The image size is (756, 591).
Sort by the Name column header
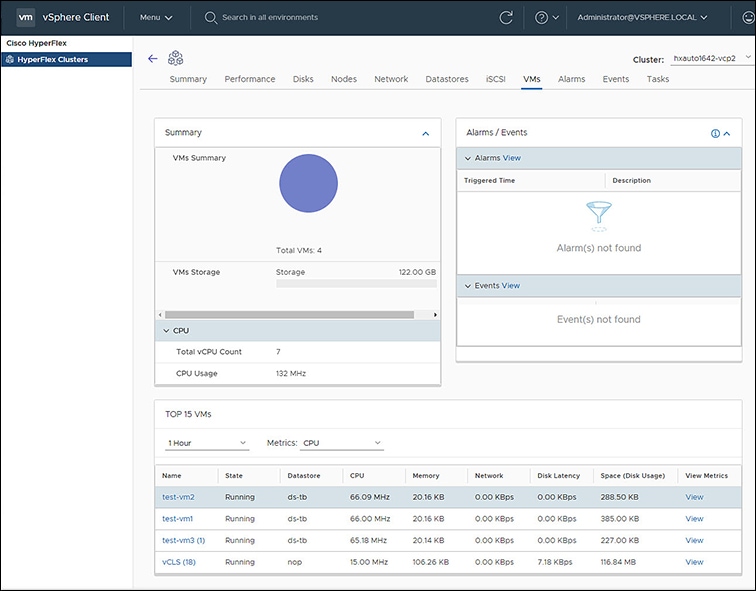pos(172,476)
